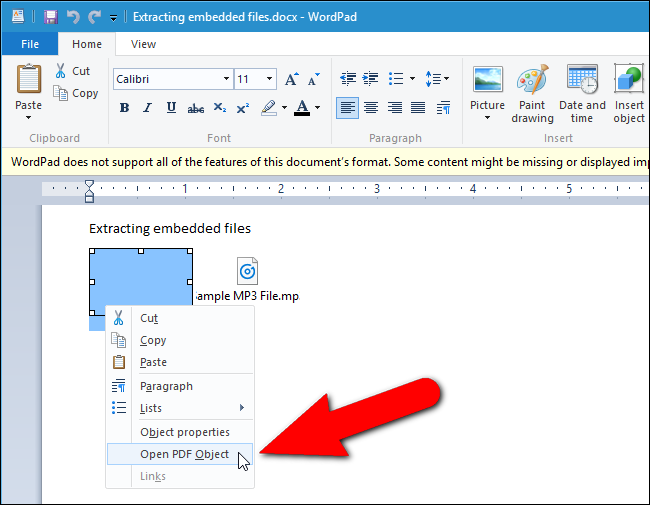Open the highlight color dropdown arrow
This screenshot has height=505, width=650.
pos(284,108)
